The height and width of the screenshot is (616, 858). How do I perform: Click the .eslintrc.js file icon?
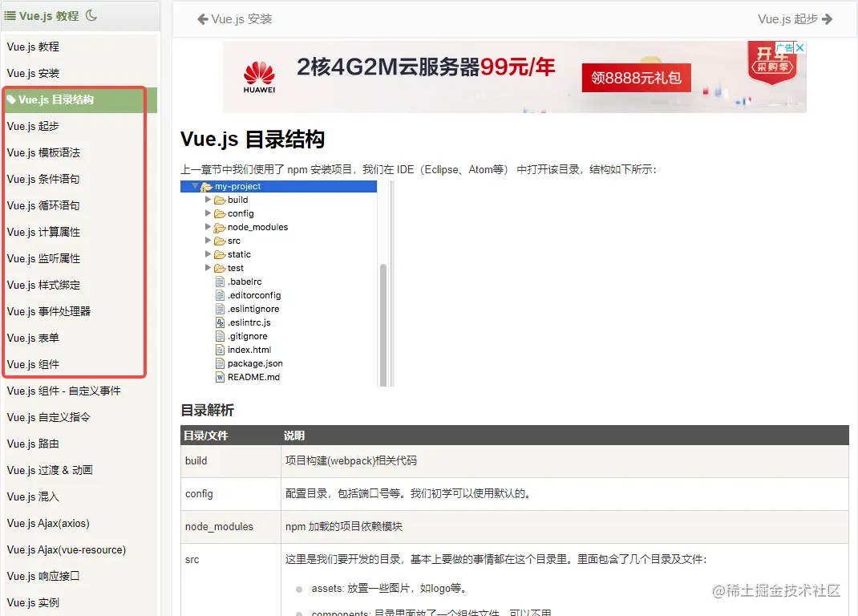(x=220, y=322)
